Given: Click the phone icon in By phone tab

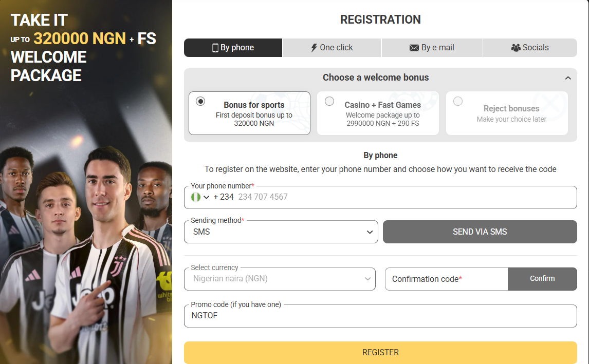Looking at the screenshot, I should [x=215, y=48].
